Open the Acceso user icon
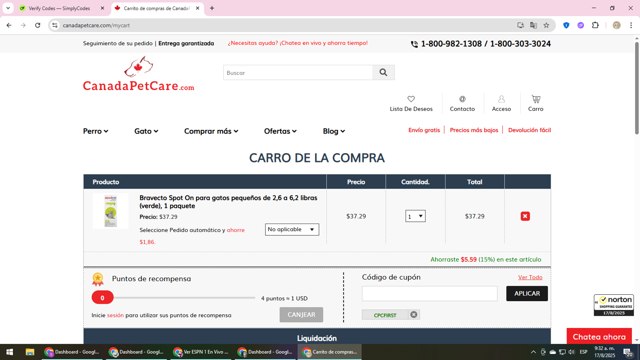Screen dimensions: 640x360 click(x=501, y=99)
